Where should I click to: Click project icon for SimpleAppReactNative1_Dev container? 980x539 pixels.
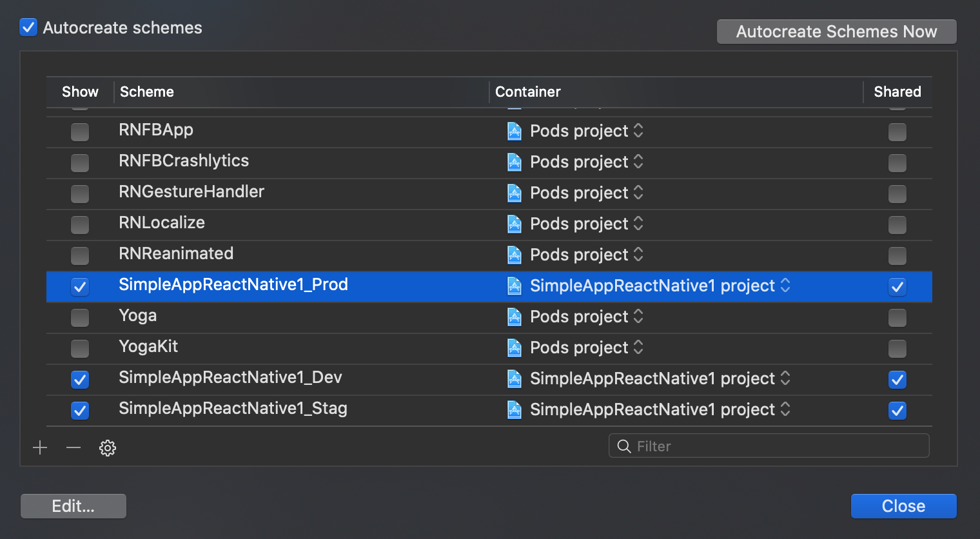click(x=514, y=379)
